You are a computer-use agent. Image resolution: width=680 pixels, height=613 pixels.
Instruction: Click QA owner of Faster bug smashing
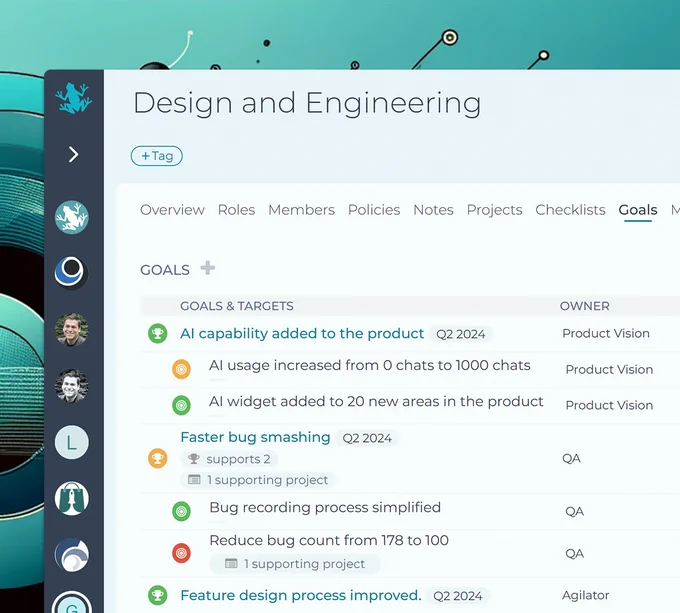(x=571, y=458)
